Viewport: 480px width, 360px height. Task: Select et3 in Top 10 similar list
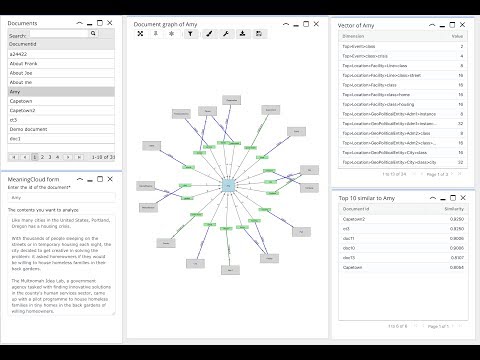point(403,229)
